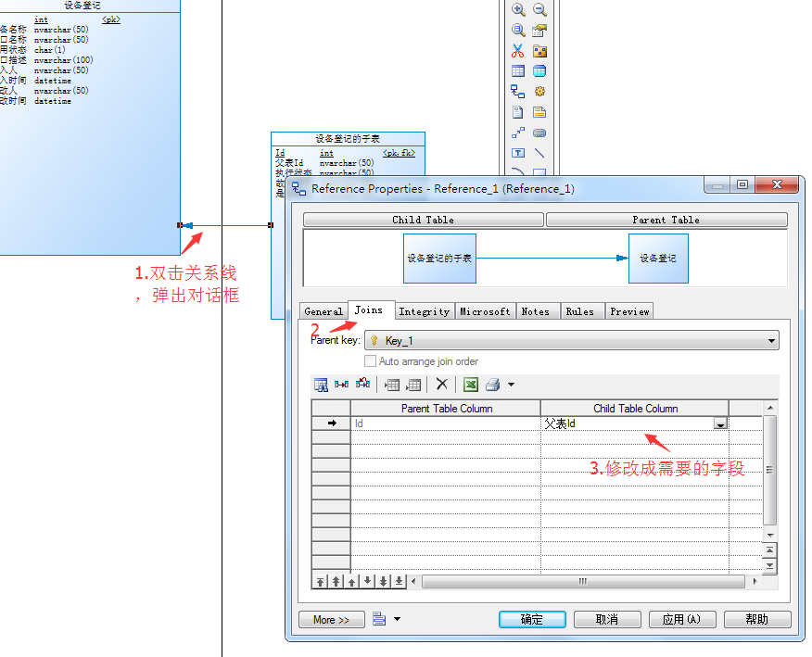Click Reuse Columns join icon
Viewport: 812px width, 657px height.
point(341,385)
